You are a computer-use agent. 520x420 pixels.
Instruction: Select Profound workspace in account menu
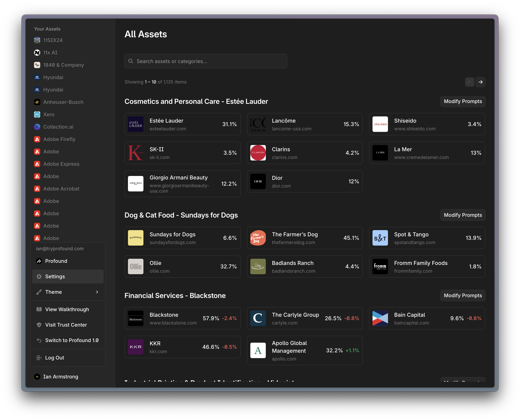68,261
